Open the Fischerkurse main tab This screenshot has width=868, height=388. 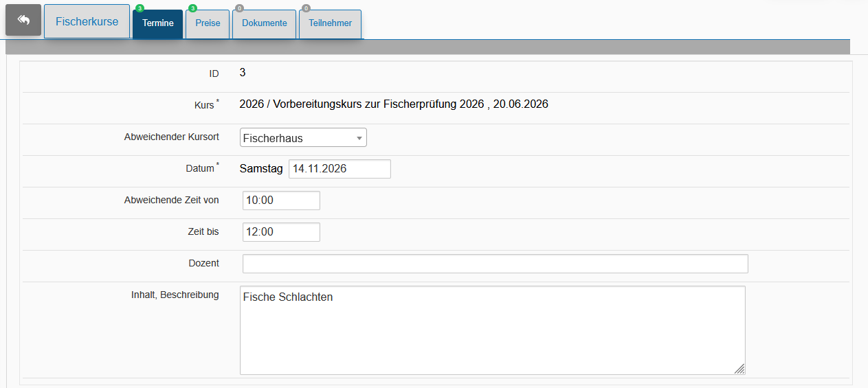(x=87, y=21)
